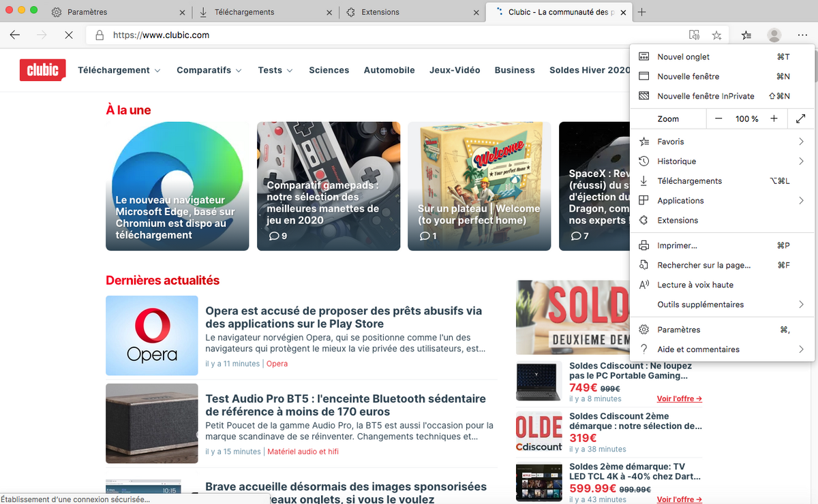Close the Clubic tab

pyautogui.click(x=622, y=12)
